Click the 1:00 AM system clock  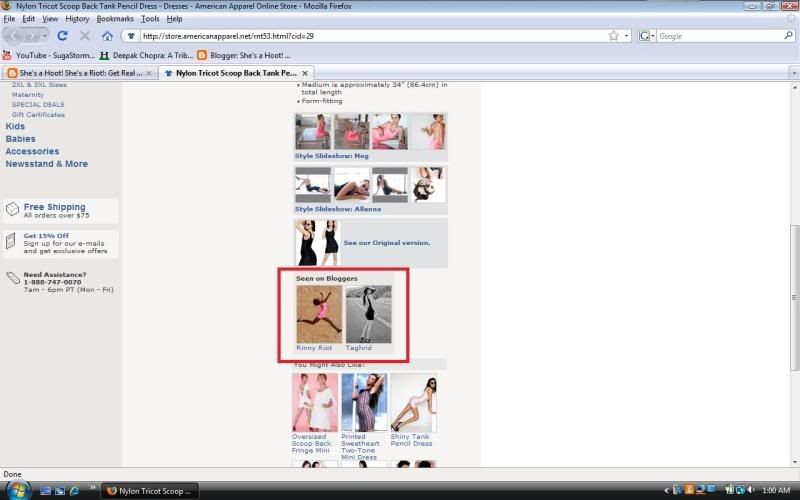(776, 490)
